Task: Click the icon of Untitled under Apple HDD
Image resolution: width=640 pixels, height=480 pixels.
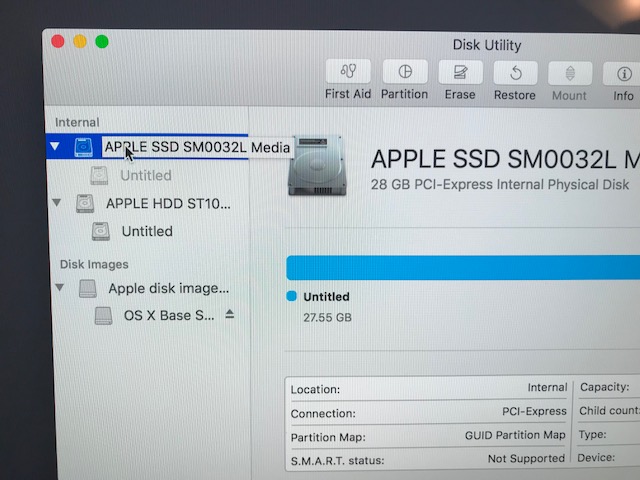Action: click(100, 231)
